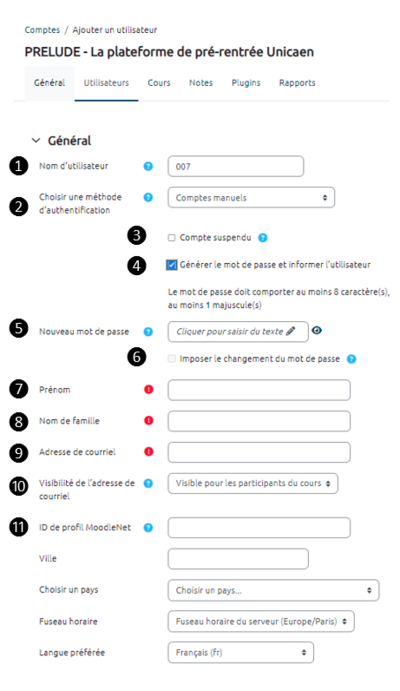
Task: Click the Comptes breadcrumb link
Action: click(42, 30)
